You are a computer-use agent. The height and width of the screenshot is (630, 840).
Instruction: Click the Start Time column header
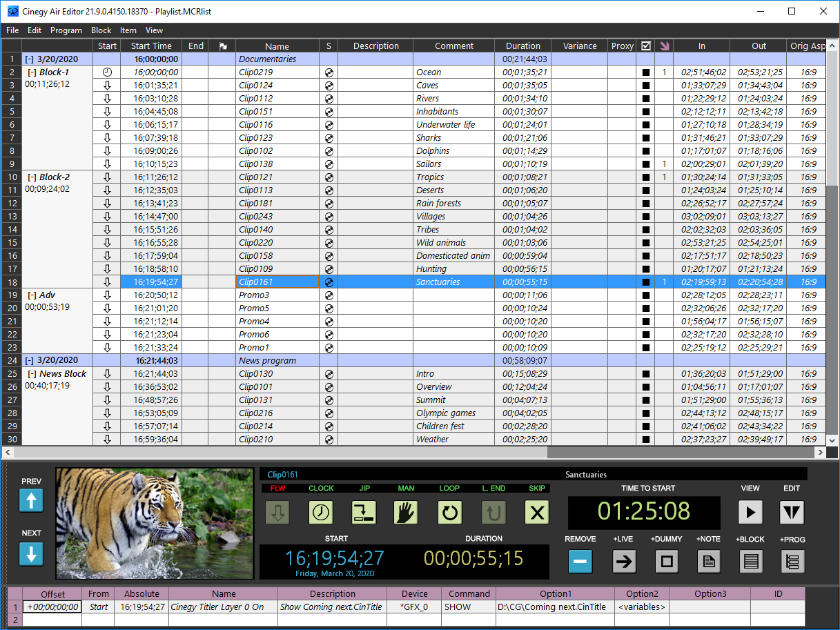click(x=151, y=46)
